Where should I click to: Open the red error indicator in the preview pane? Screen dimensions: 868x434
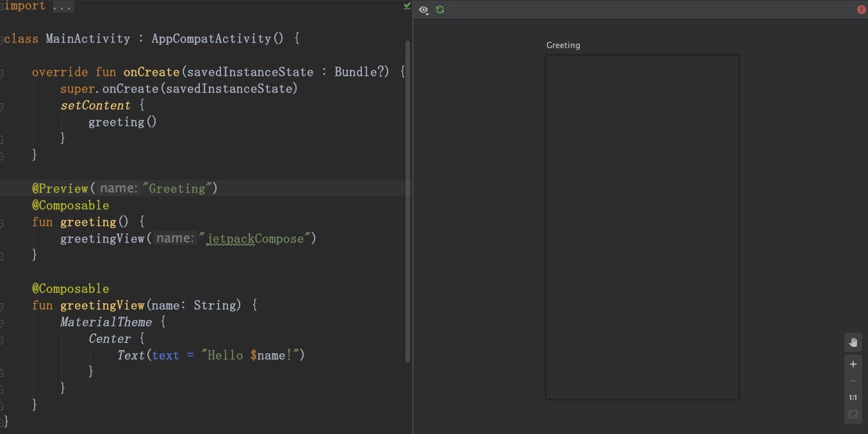862,10
